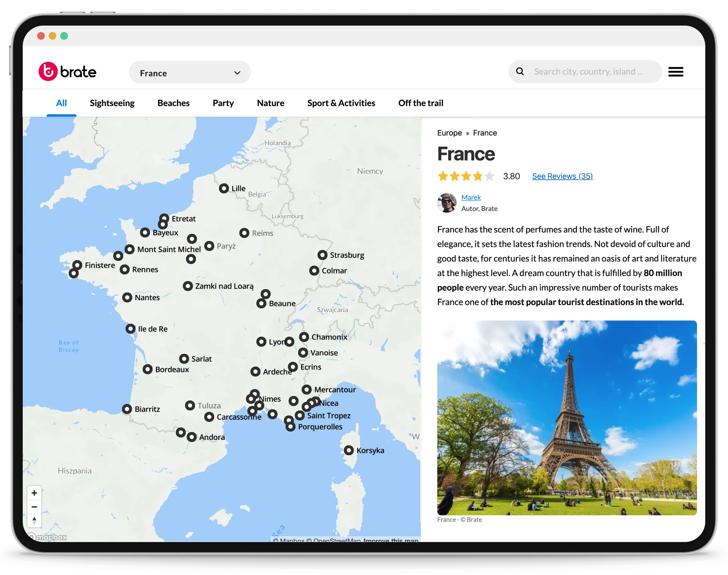Select the Mercantour map marker
This screenshot has height=575, width=728.
(x=307, y=390)
